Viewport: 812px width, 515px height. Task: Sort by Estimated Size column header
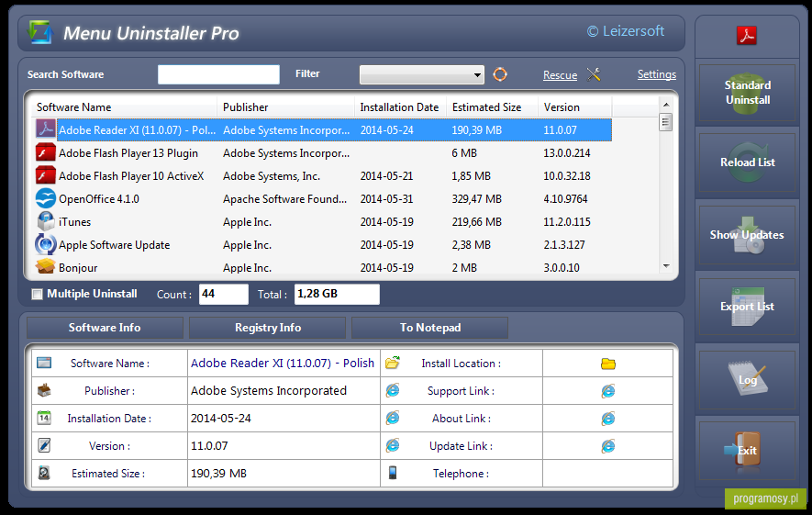coord(492,107)
